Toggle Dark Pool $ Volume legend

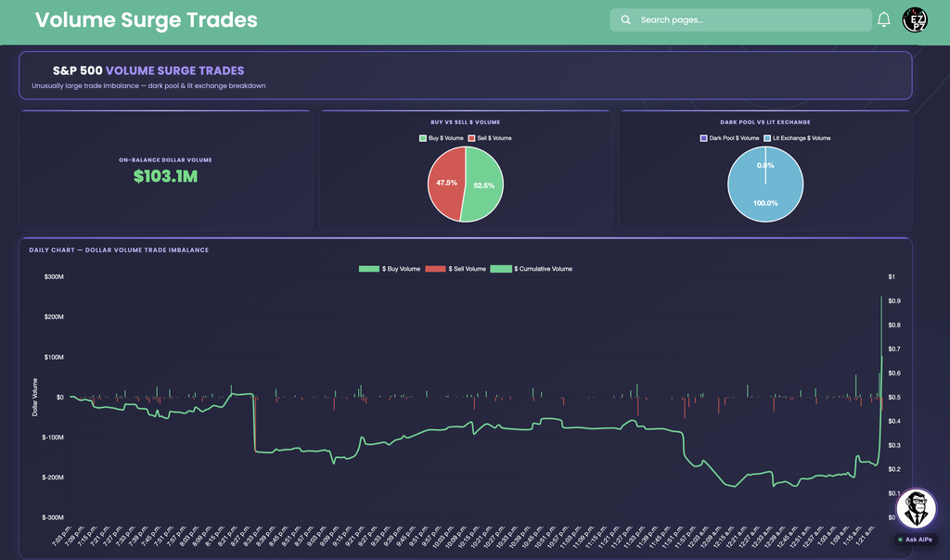[x=729, y=138]
